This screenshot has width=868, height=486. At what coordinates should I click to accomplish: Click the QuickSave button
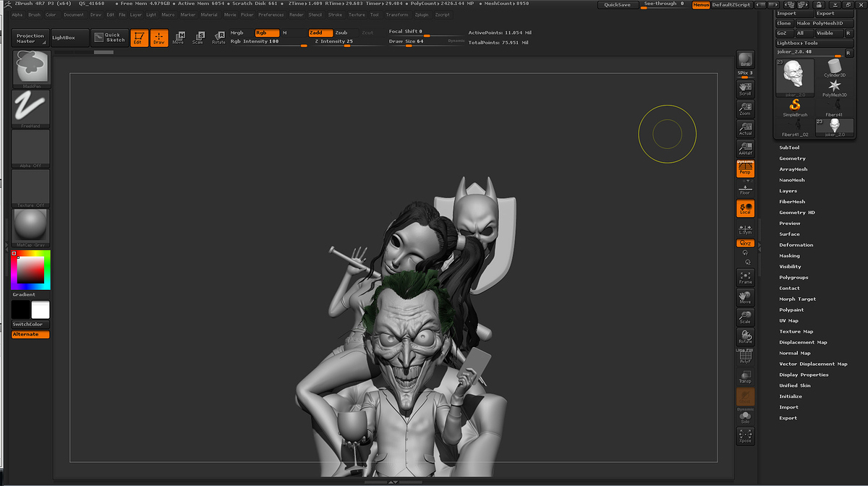[x=618, y=4]
